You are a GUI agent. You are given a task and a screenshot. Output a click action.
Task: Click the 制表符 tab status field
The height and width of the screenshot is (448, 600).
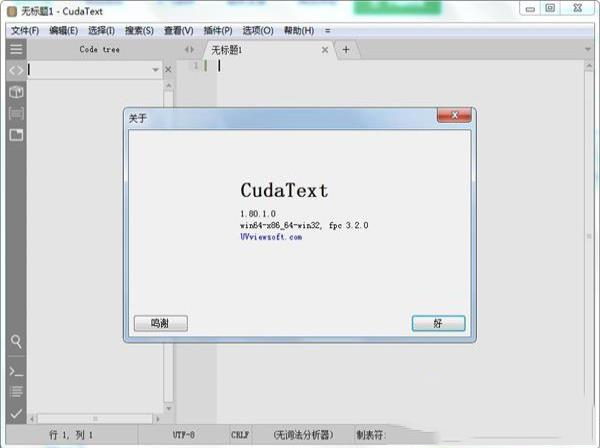[369, 435]
